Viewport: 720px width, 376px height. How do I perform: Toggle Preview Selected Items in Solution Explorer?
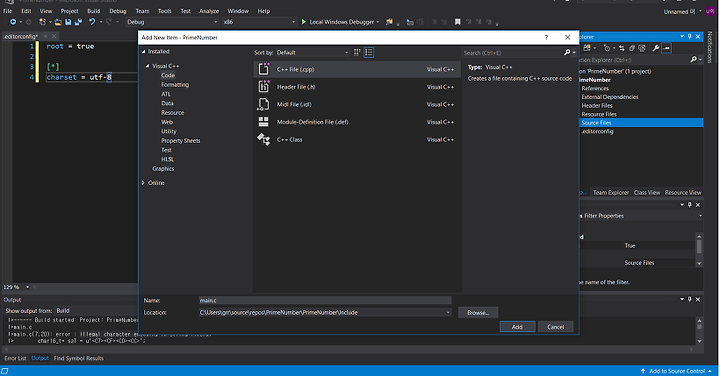pyautogui.click(x=667, y=48)
